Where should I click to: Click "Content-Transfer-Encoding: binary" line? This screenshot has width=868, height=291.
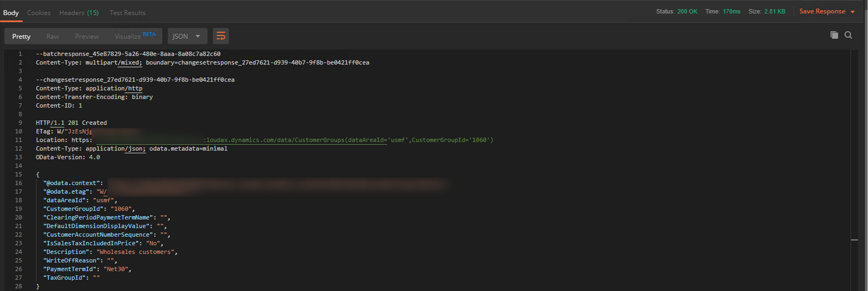pos(94,97)
